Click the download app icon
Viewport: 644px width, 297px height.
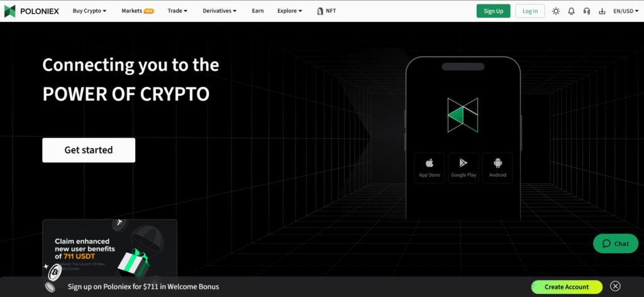click(602, 11)
